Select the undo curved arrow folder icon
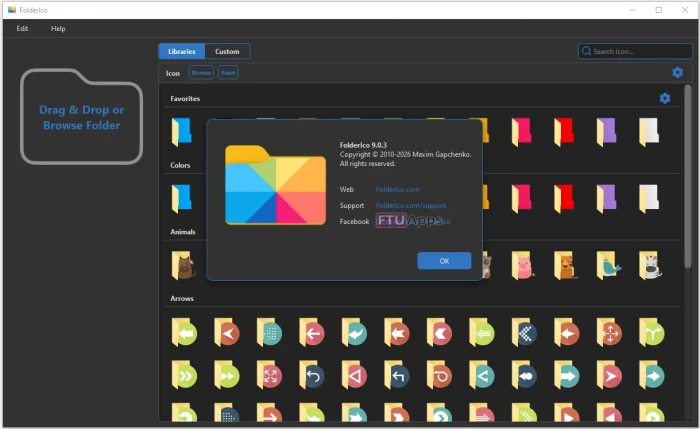 coord(312,376)
